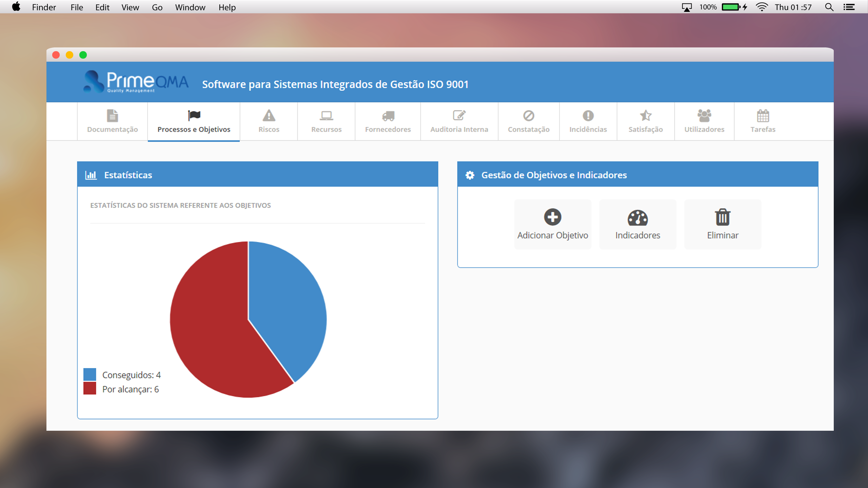Click the Riscos warning triangle icon
This screenshot has height=488, width=868.
(269, 116)
